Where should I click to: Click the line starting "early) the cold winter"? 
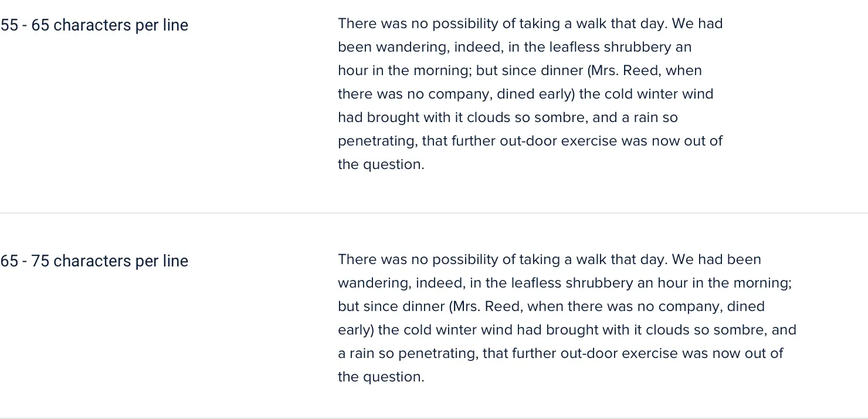coord(567,330)
